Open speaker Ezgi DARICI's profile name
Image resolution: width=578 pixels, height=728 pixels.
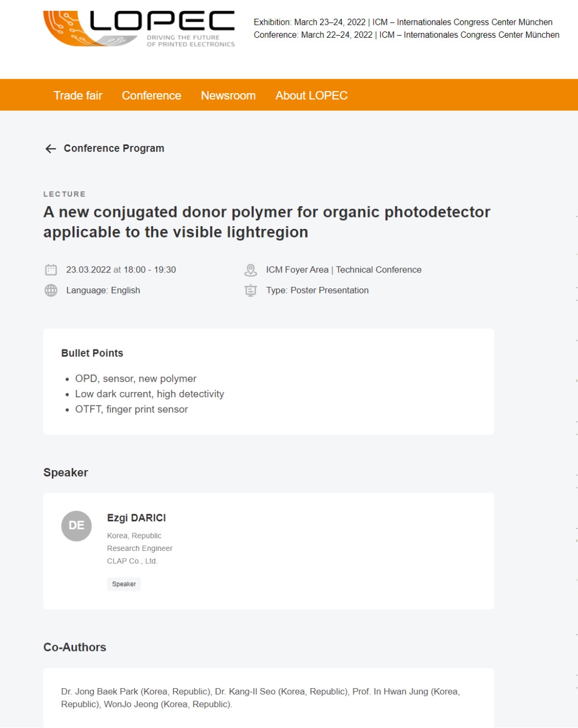click(x=137, y=518)
